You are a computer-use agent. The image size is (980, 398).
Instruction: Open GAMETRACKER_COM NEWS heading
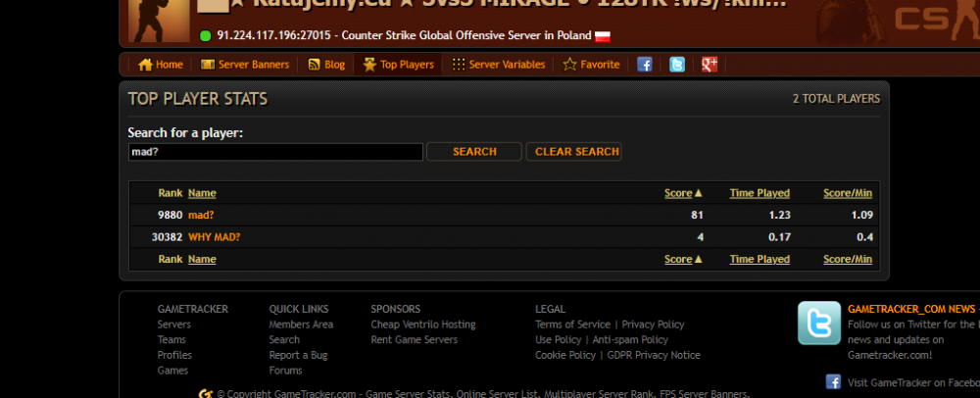[x=911, y=309]
